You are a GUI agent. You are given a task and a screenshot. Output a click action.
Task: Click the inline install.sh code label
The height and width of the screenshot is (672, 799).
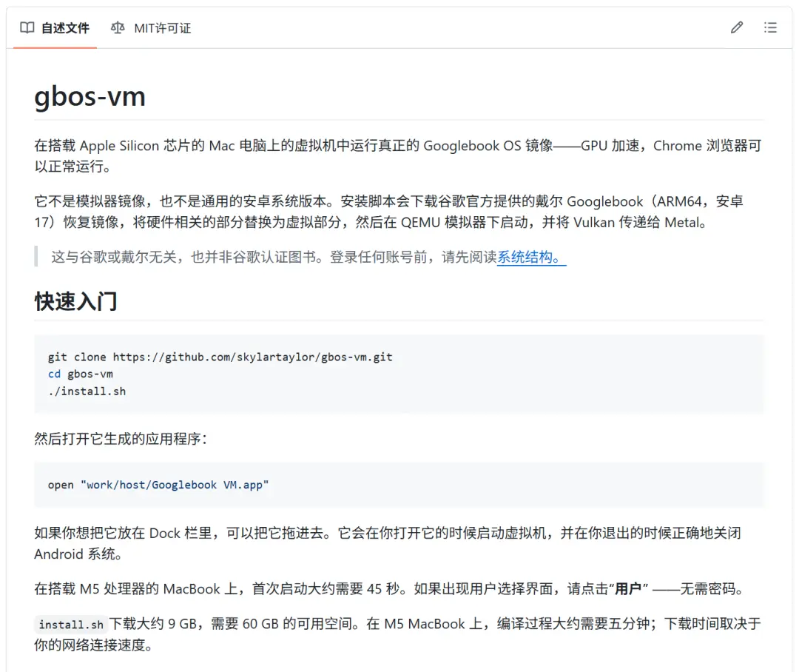(71, 624)
